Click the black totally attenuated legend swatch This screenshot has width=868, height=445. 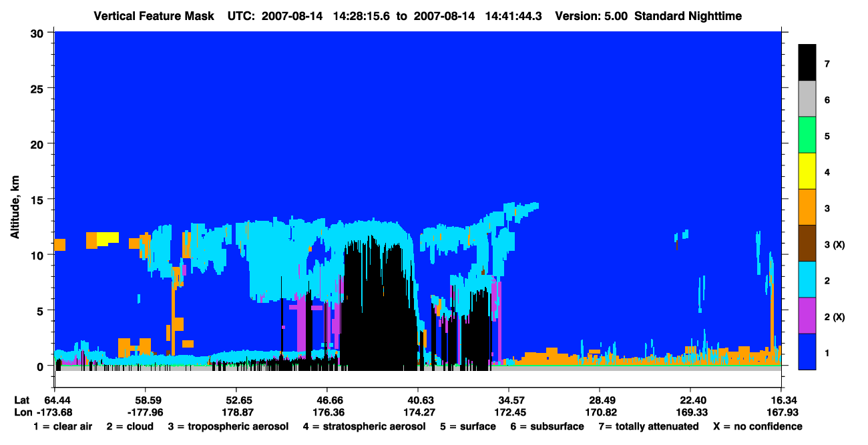(807, 63)
